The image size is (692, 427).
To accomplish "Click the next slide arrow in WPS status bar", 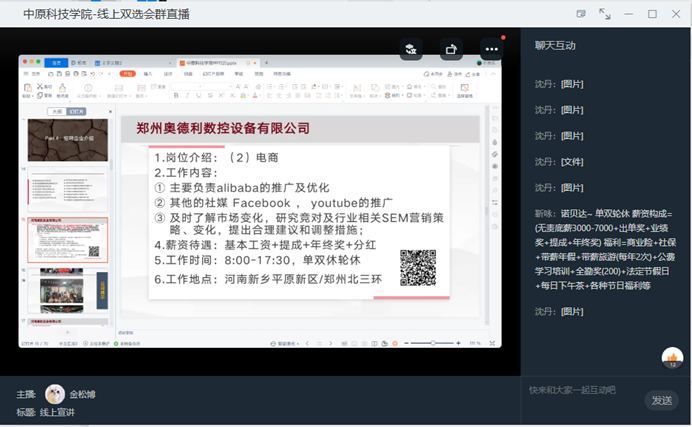I will (330, 343).
